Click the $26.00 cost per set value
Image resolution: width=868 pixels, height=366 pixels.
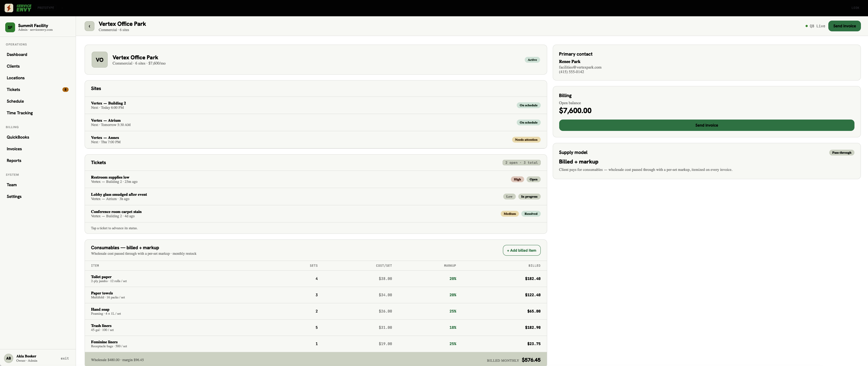[385, 312]
